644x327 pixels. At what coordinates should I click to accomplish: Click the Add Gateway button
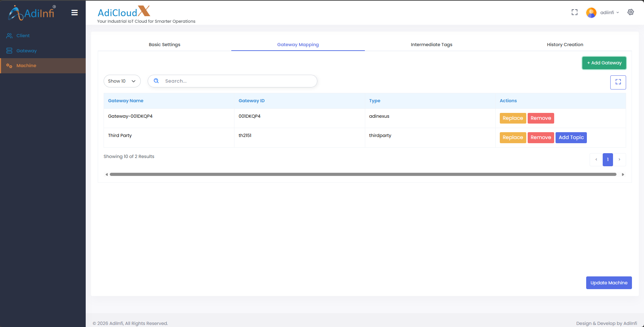(x=604, y=63)
